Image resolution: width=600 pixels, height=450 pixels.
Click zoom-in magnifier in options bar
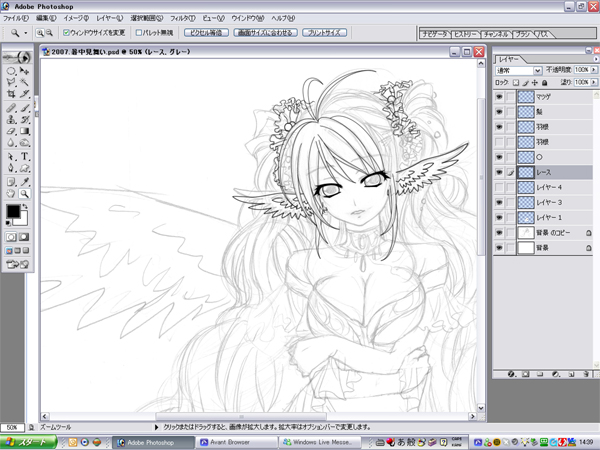[x=40, y=33]
